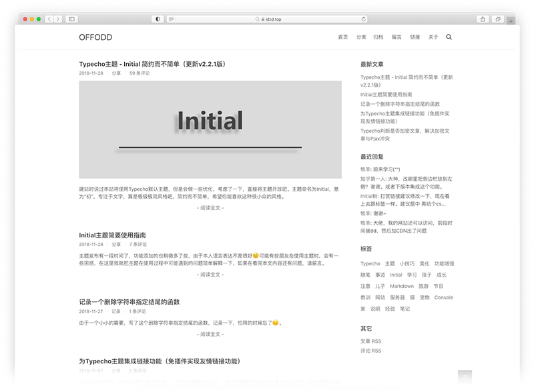Click 阅读全文 under the 使用指南 post
The width and height of the screenshot is (534, 392).
point(210,275)
